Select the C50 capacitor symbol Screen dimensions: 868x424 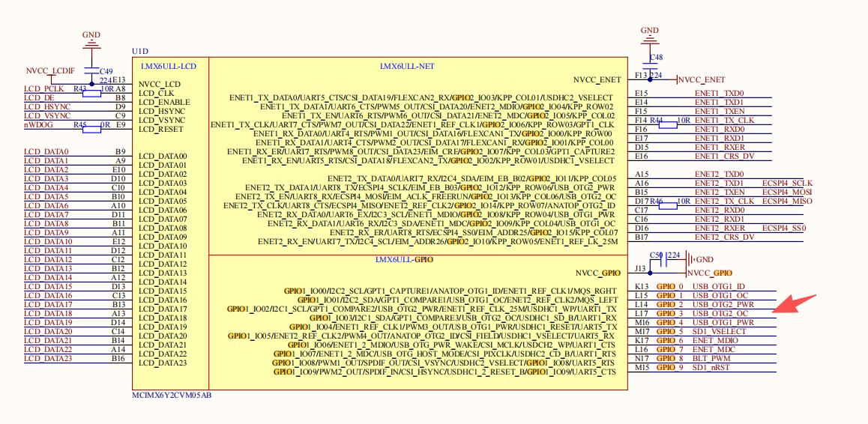pos(663,261)
